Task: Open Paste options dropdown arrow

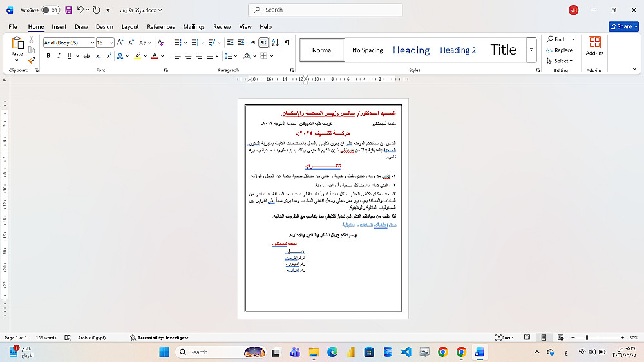Action: (x=17, y=61)
